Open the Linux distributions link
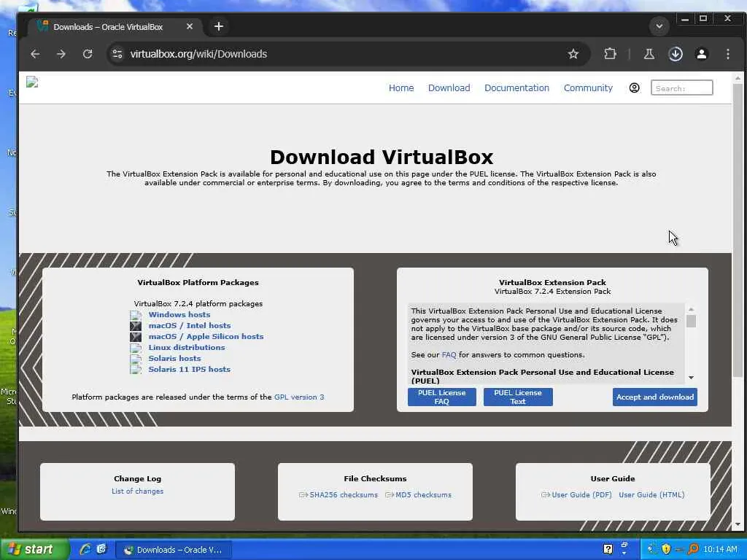 coord(187,348)
